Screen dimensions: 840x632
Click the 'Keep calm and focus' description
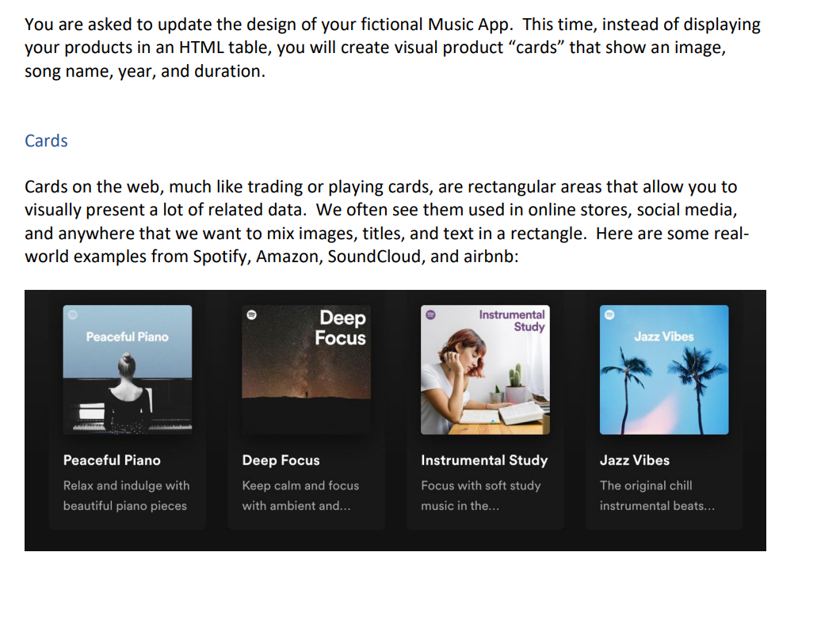click(x=301, y=495)
